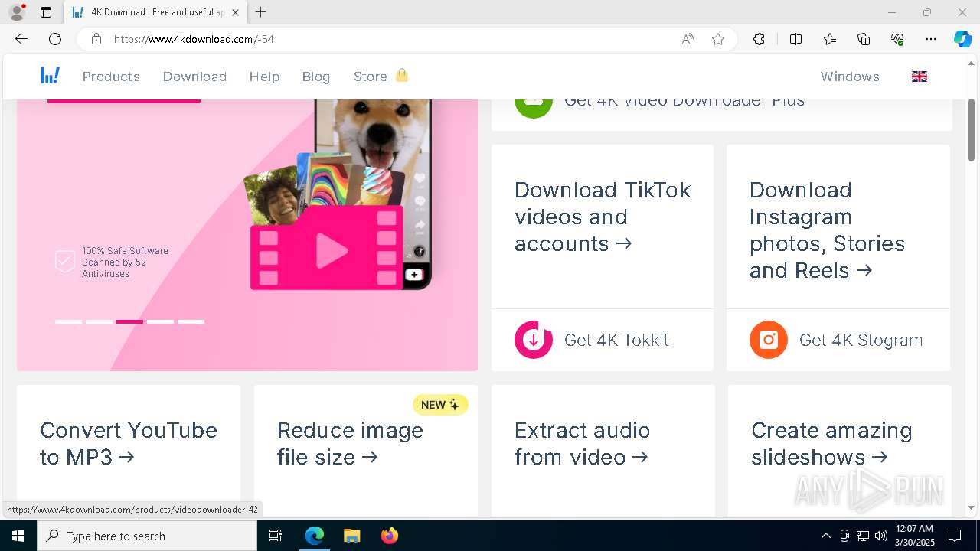Viewport: 980px width, 551px height.
Task: Select the second carousel slide indicator
Action: [99, 321]
